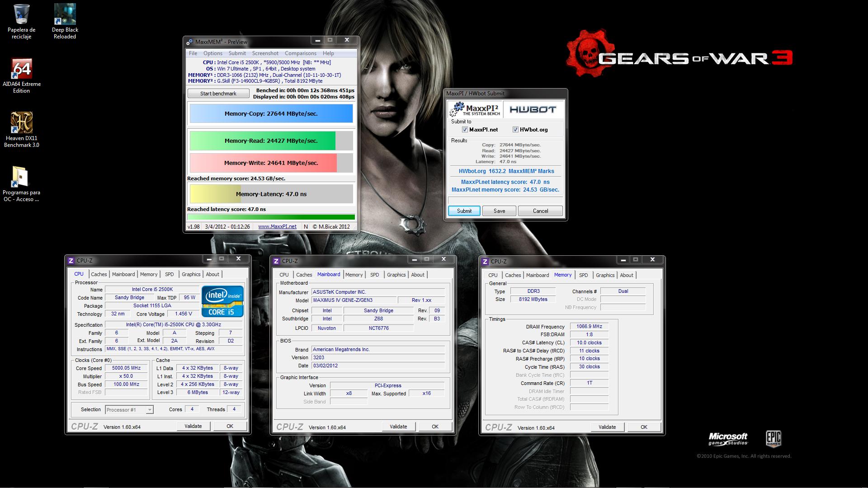
Task: Click the Core Voltage 1.456 V field
Action: (184, 314)
